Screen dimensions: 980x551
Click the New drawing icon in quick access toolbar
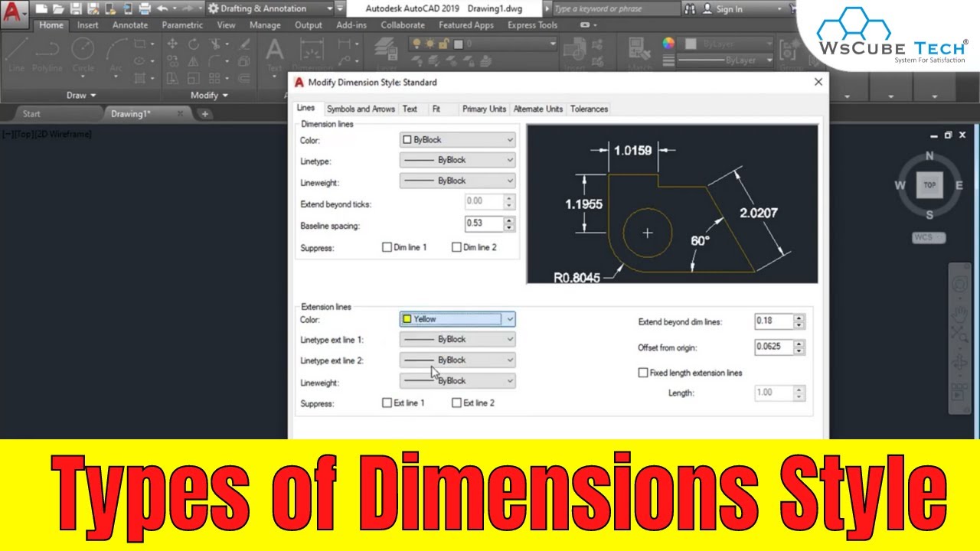[x=41, y=9]
